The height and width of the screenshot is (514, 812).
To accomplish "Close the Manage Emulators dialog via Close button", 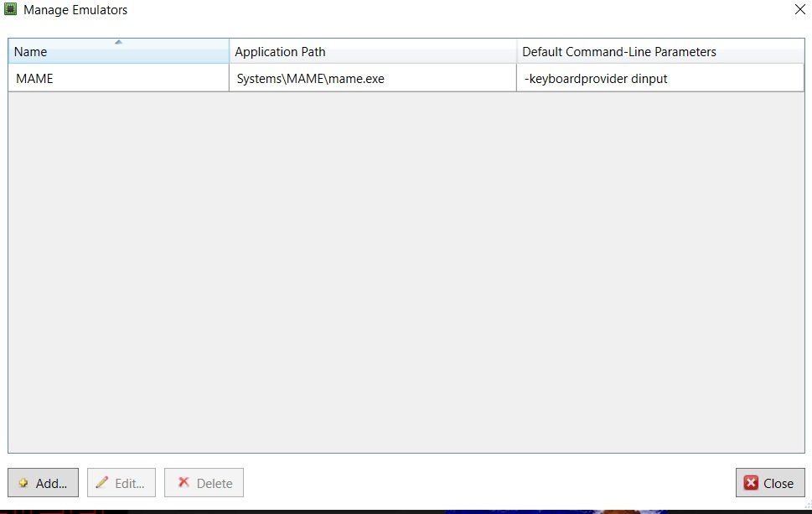I will (770, 483).
